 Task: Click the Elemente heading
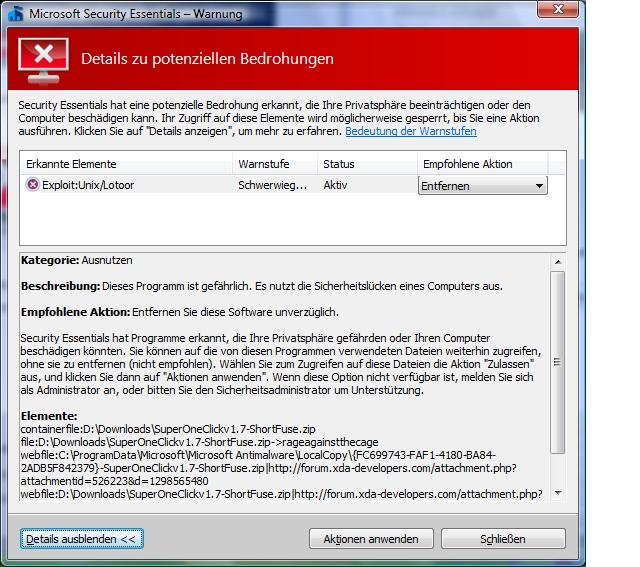click(49, 416)
